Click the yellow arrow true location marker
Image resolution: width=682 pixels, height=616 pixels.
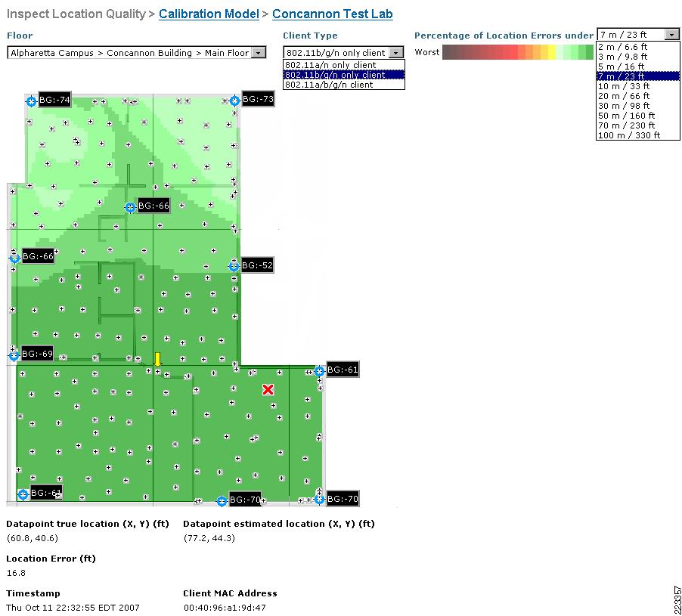pos(157,359)
